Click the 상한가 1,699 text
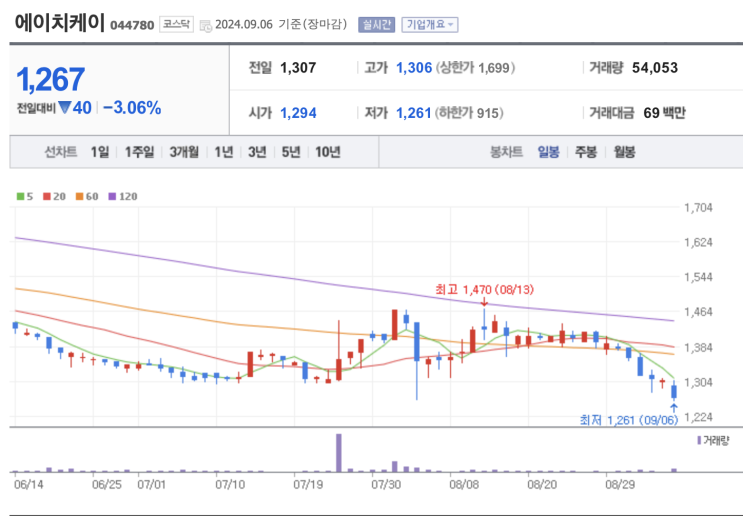The height and width of the screenshot is (516, 743). (475, 68)
